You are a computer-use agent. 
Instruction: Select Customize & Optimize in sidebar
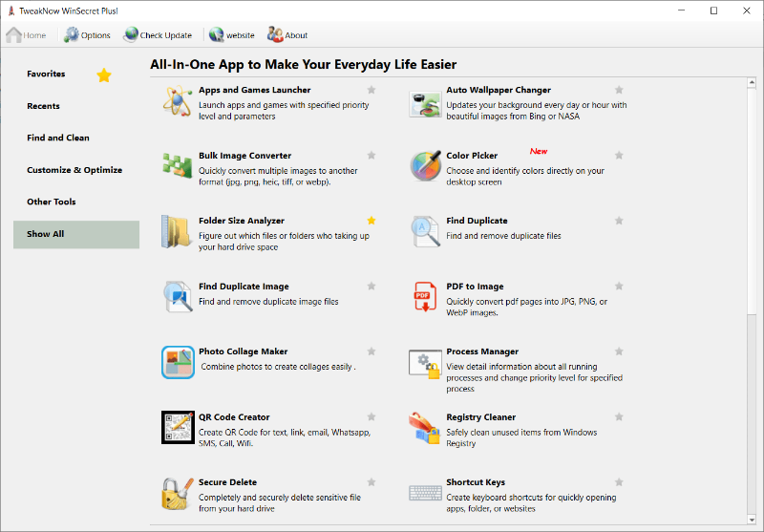coord(74,170)
